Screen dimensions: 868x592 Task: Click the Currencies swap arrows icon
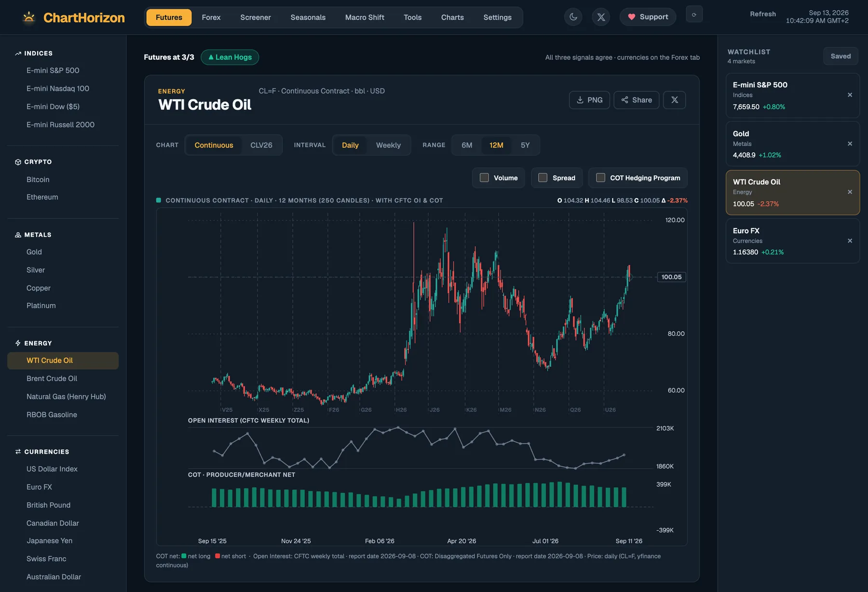18,452
